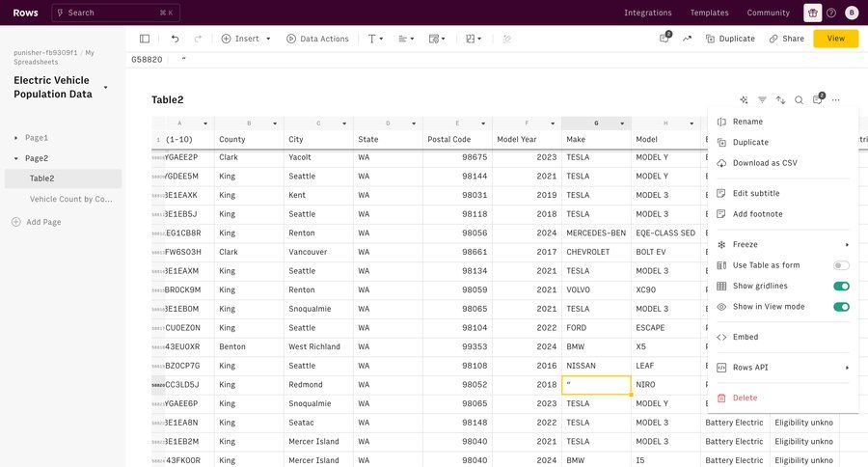Toggle the sidebar panel icon
The width and height of the screenshot is (868, 467).
click(145, 39)
